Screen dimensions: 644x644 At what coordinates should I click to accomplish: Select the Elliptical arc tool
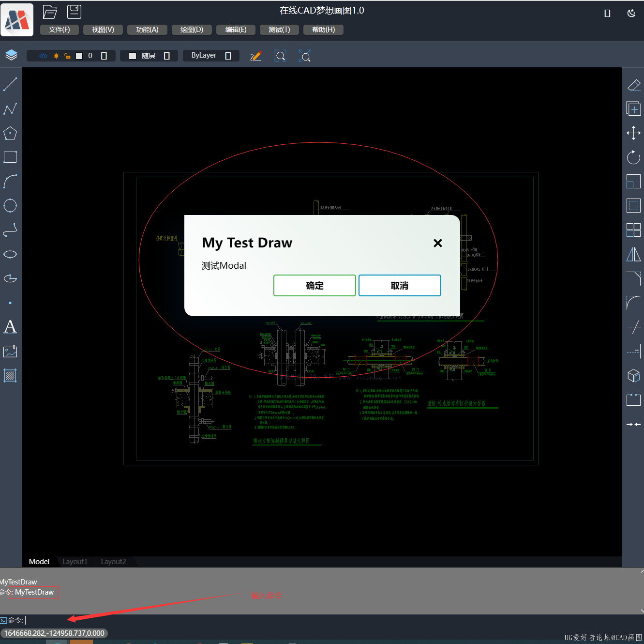pyautogui.click(x=10, y=278)
